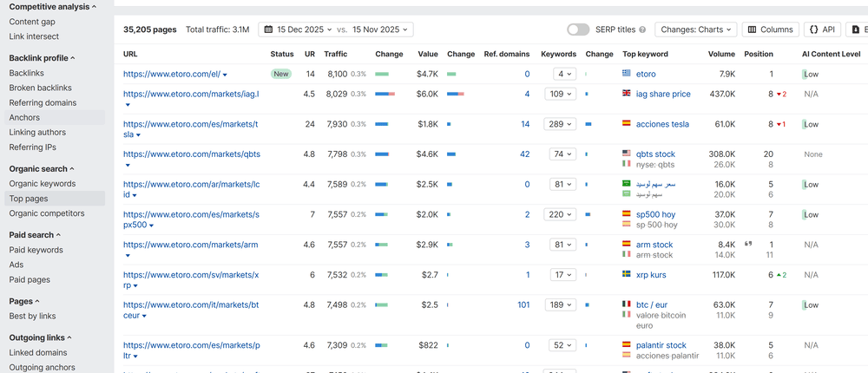
Task: Click the SERP titles help icon
Action: [x=642, y=29]
